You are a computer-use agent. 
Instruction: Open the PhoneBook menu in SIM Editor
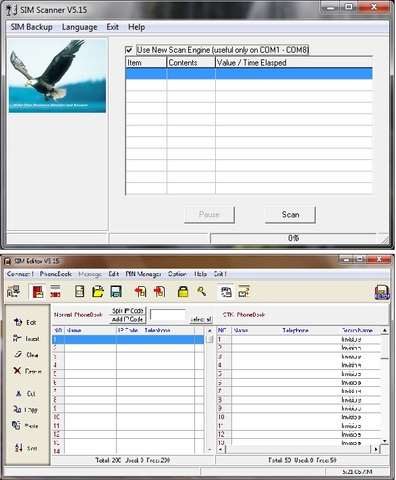pos(56,274)
